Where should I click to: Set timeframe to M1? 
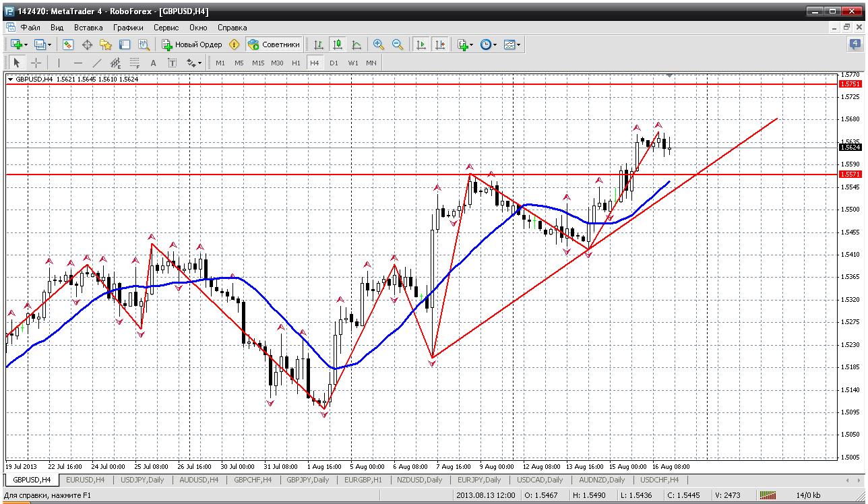pyautogui.click(x=220, y=63)
